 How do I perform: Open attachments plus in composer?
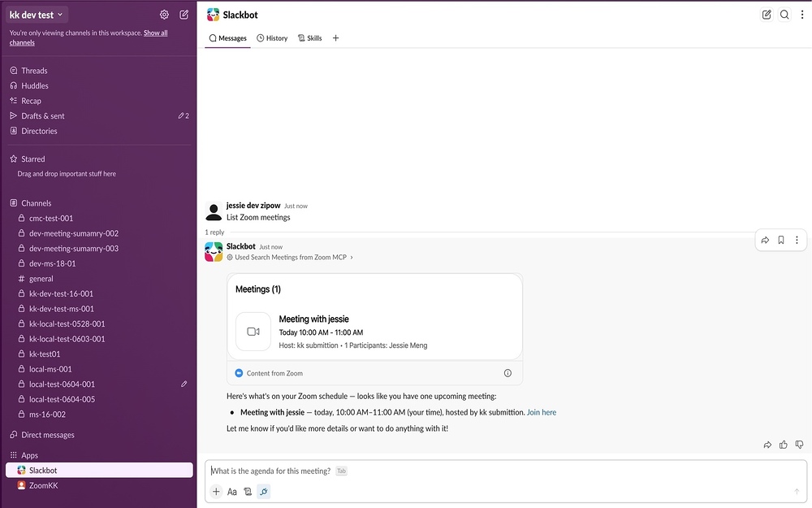(216, 492)
